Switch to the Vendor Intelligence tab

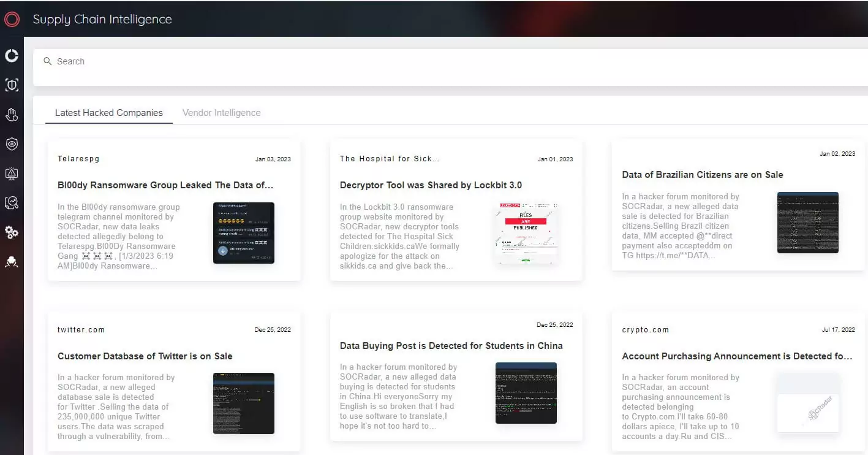[x=221, y=113]
